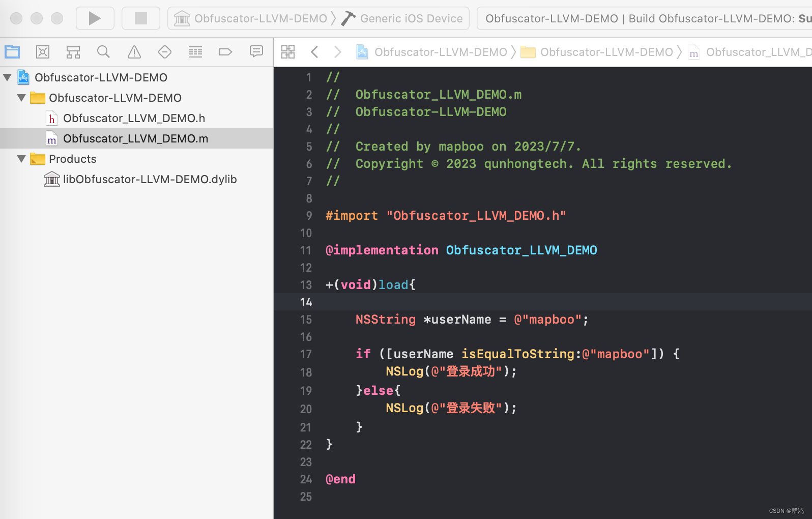
Task: Open the Project navigator folder icon
Action: 12,51
